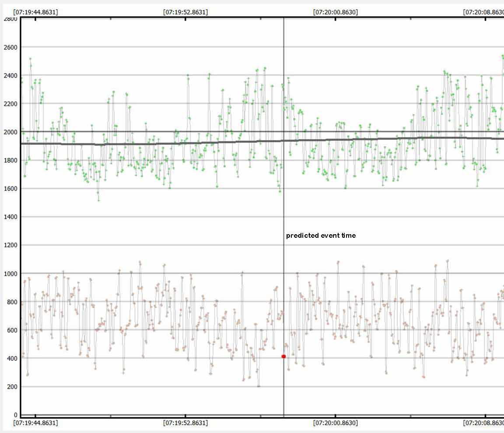Click the red predicted event marker dot

pos(283,356)
